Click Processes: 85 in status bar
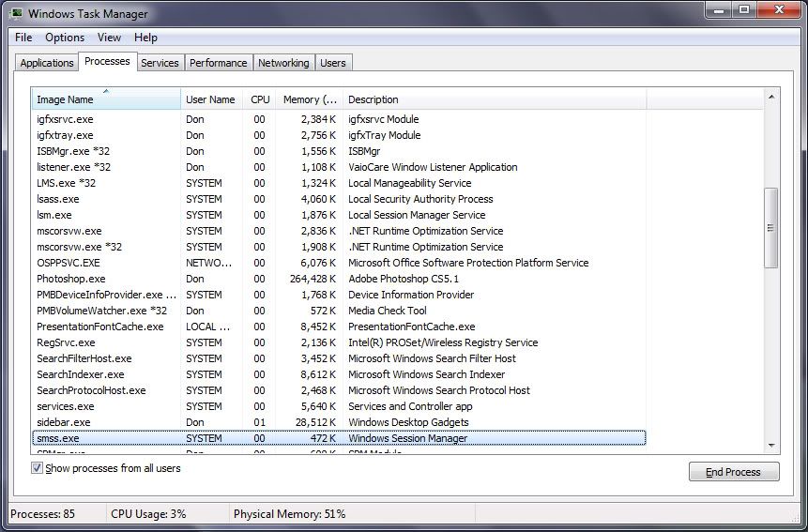The image size is (808, 532). (x=43, y=514)
